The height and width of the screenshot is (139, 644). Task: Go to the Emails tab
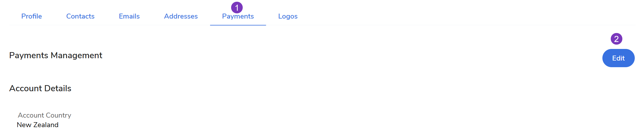point(129,16)
